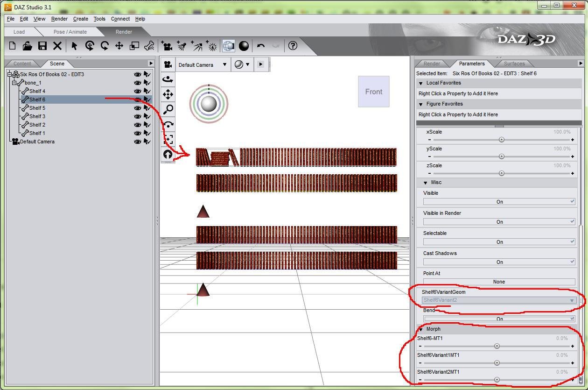
Task: Toggle eye icon for bone_1
Action: coord(138,83)
